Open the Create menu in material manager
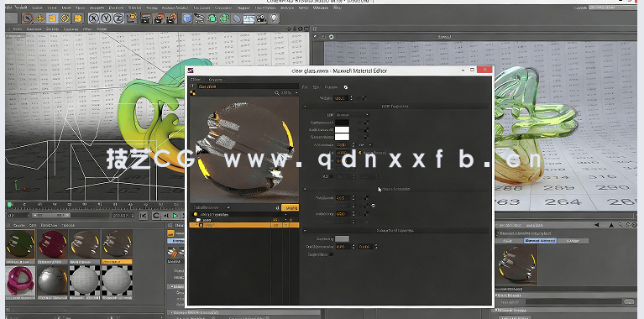Image resolution: width=644 pixels, height=319 pixels. [x=19, y=225]
